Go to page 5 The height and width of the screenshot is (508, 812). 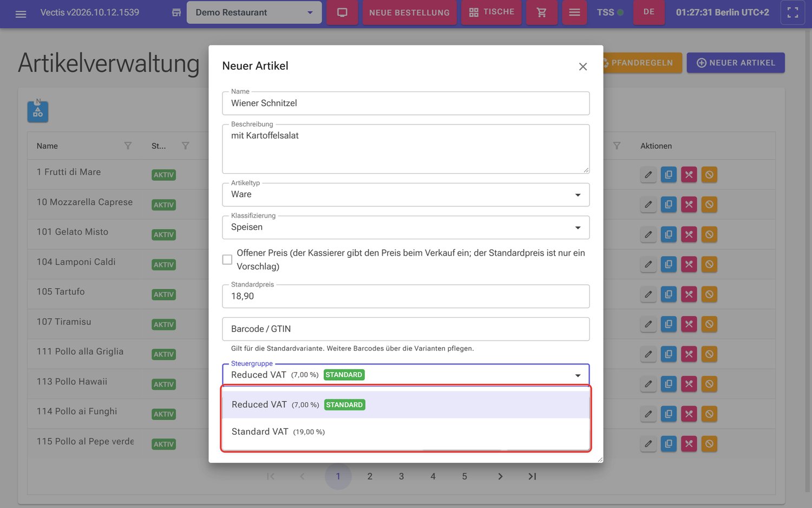[464, 477]
